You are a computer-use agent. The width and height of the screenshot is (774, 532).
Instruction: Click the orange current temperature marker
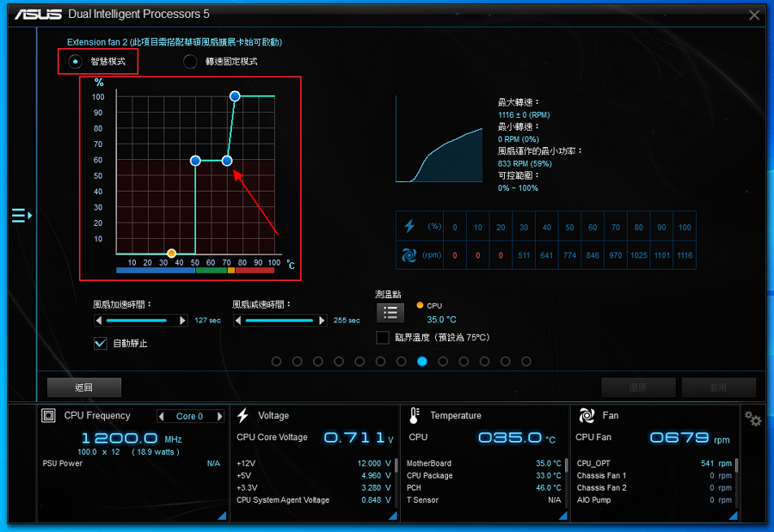coord(171,254)
